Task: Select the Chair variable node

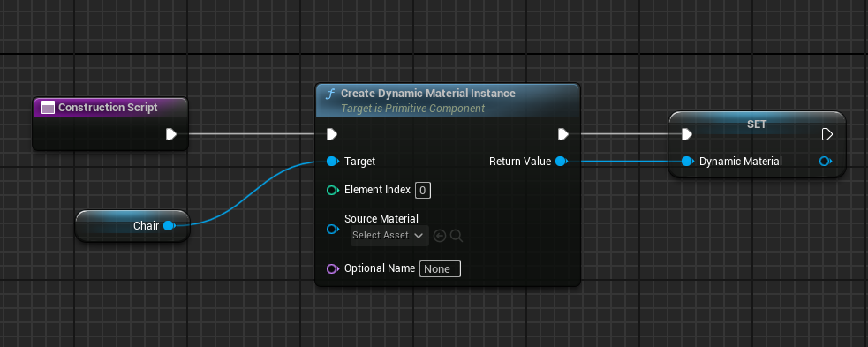Action: click(x=132, y=226)
